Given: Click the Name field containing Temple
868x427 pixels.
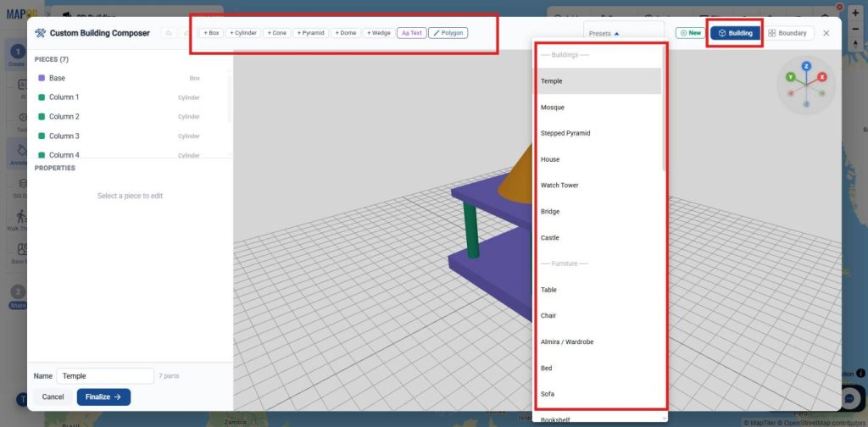Looking at the screenshot, I should [105, 376].
